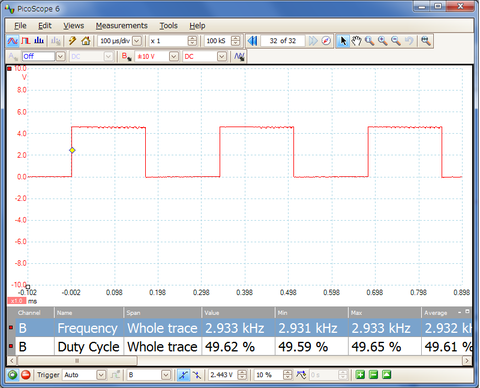Image resolution: width=480 pixels, height=388 pixels.
Task: Open the buffer navigator compass icon
Action: coord(326,41)
